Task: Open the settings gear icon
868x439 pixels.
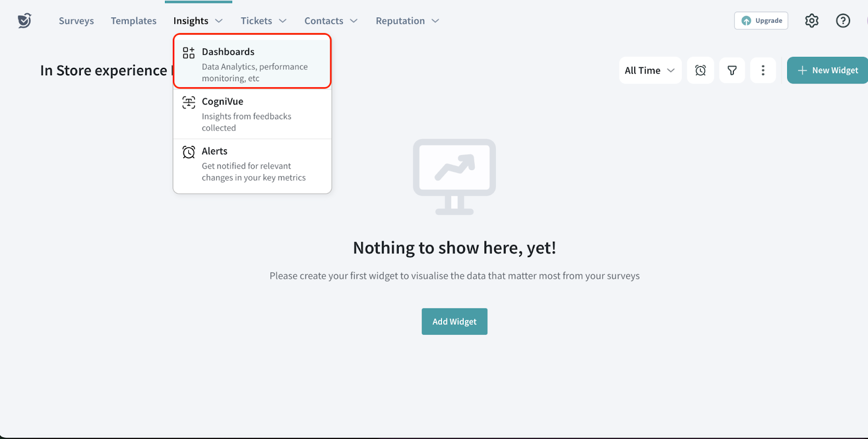Action: [x=812, y=21]
